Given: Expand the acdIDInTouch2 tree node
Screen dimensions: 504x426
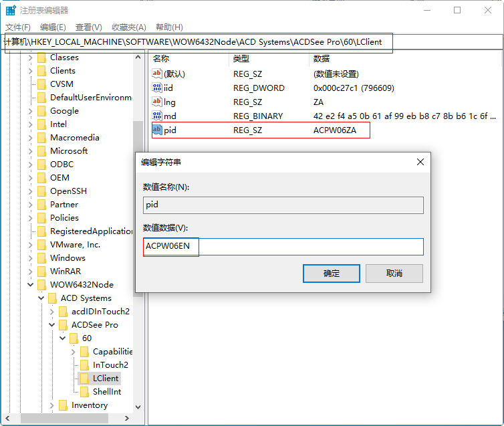Looking at the screenshot, I should click(51, 312).
